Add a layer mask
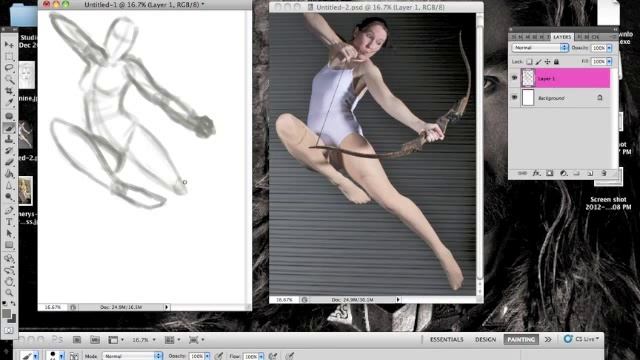Image resolution: width=640 pixels, height=360 pixels. [x=550, y=173]
